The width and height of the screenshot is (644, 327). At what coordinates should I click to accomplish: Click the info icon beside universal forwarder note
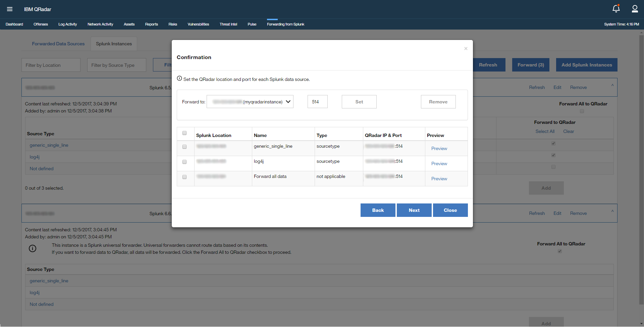[33, 248]
